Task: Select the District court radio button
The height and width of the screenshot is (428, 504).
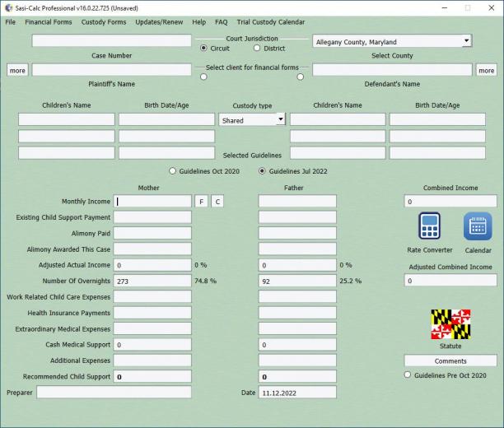Action: click(256, 48)
